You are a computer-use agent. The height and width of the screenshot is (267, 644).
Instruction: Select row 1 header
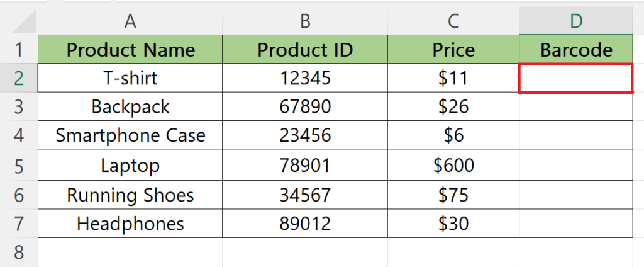tap(19, 49)
